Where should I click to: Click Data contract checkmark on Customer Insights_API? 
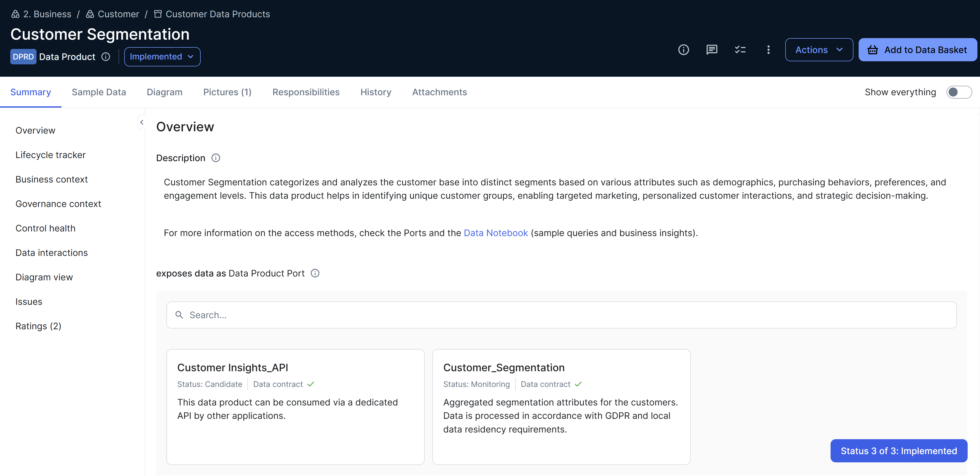[311, 384]
